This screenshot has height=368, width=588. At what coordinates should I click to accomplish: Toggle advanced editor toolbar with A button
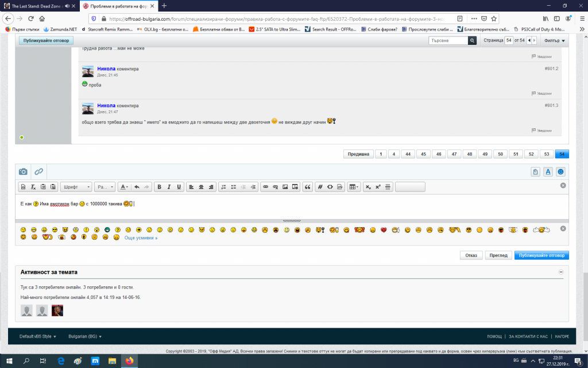coord(548,171)
